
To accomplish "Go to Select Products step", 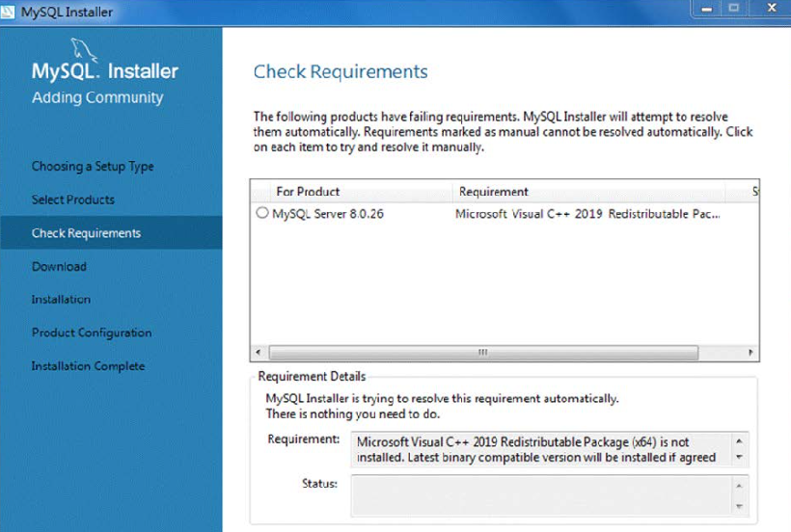I will [73, 199].
